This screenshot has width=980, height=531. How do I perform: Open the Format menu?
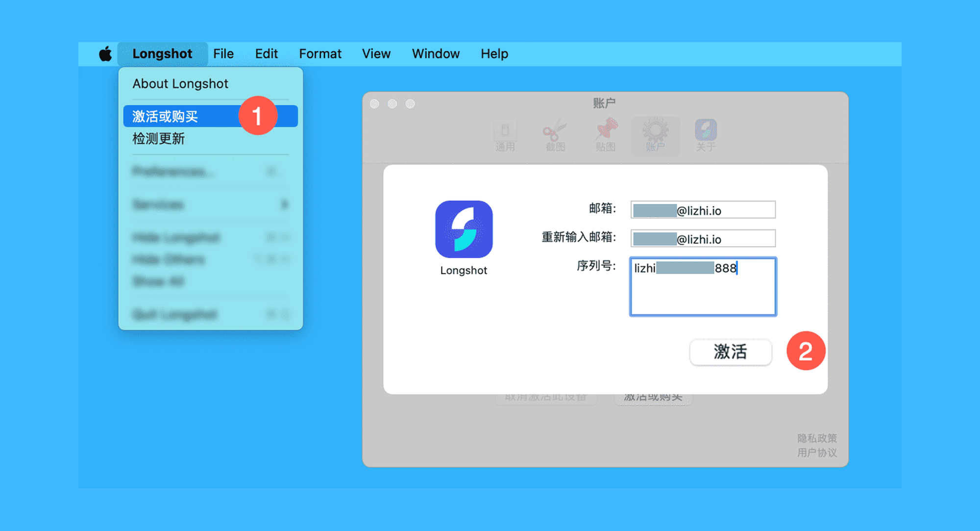(320, 54)
